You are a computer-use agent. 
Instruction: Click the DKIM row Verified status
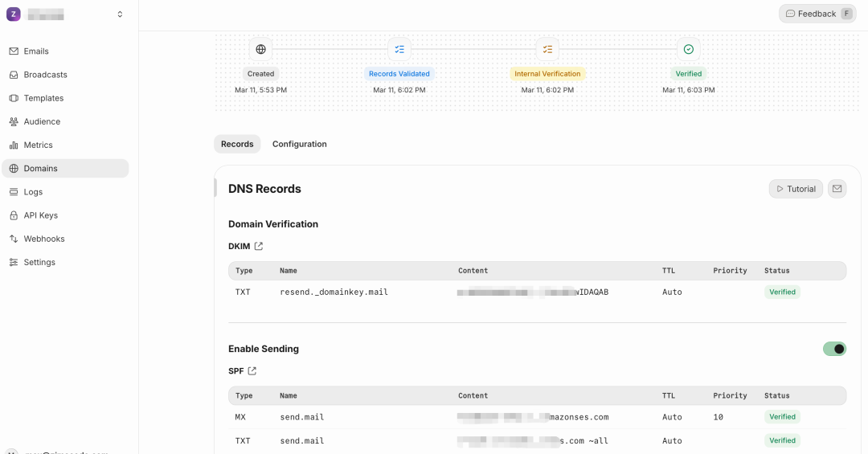782,292
